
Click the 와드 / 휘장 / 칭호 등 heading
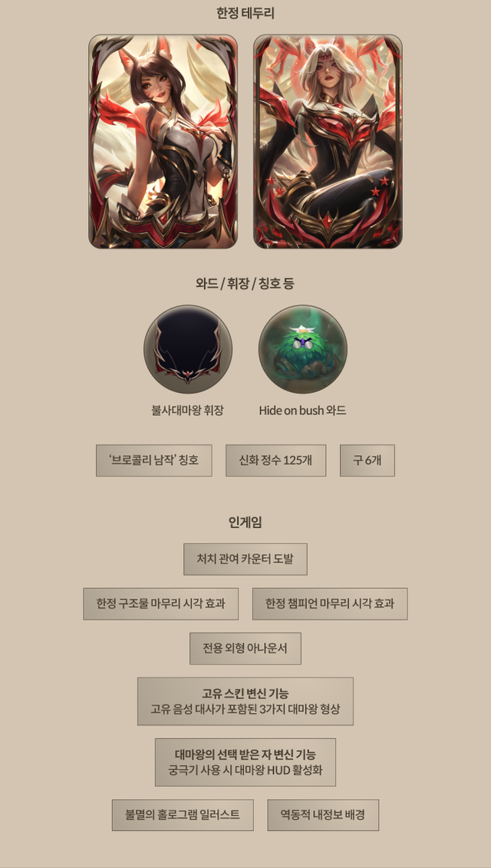click(x=245, y=284)
